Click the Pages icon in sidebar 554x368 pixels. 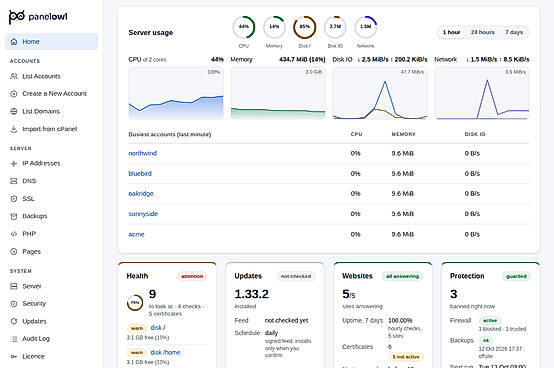tap(14, 251)
